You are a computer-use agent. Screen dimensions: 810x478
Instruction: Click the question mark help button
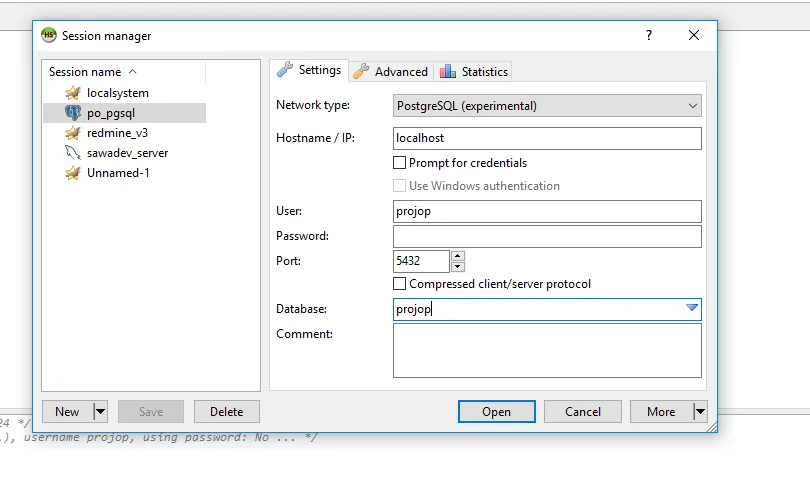pos(649,35)
